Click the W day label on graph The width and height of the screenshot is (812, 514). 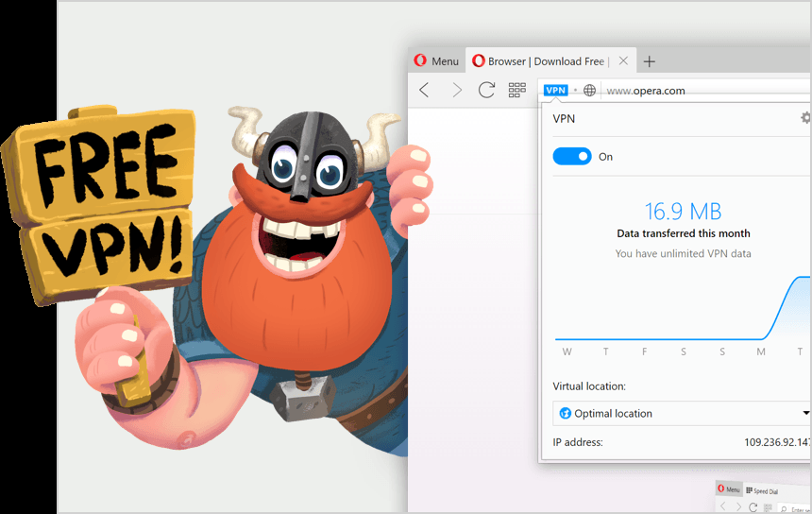567,351
